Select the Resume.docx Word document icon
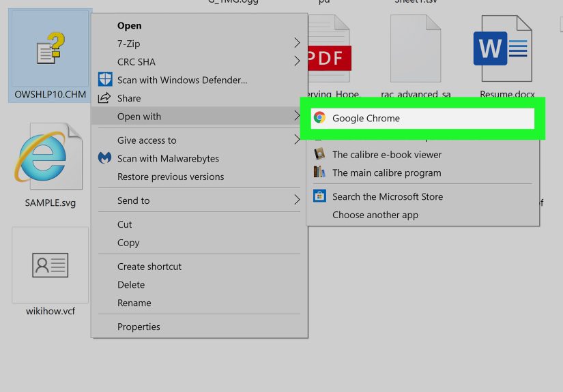 click(x=503, y=48)
